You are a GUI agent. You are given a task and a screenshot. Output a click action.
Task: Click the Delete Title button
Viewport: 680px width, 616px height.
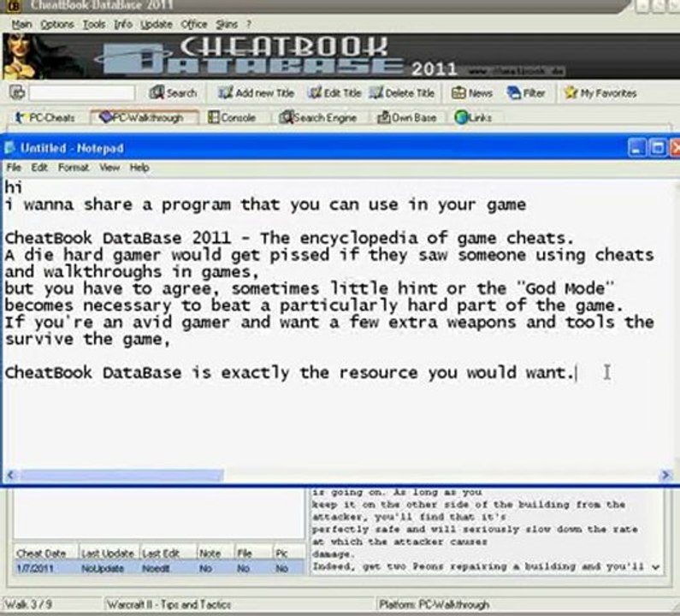click(x=401, y=92)
